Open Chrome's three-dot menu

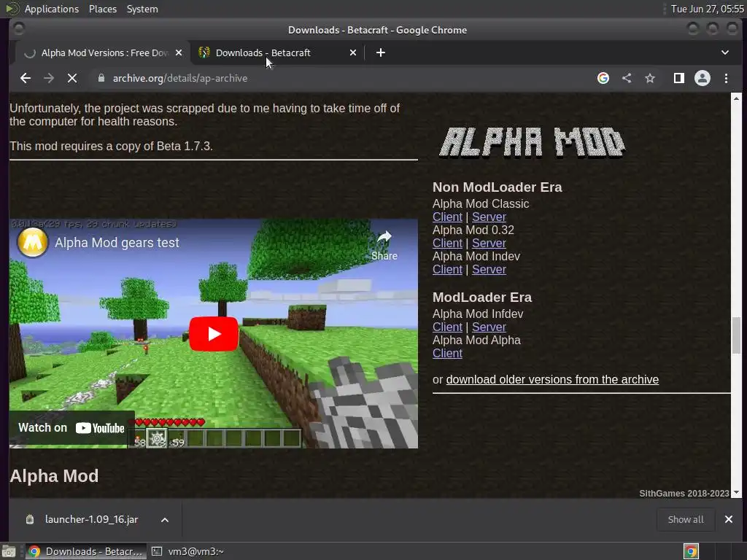click(x=726, y=78)
